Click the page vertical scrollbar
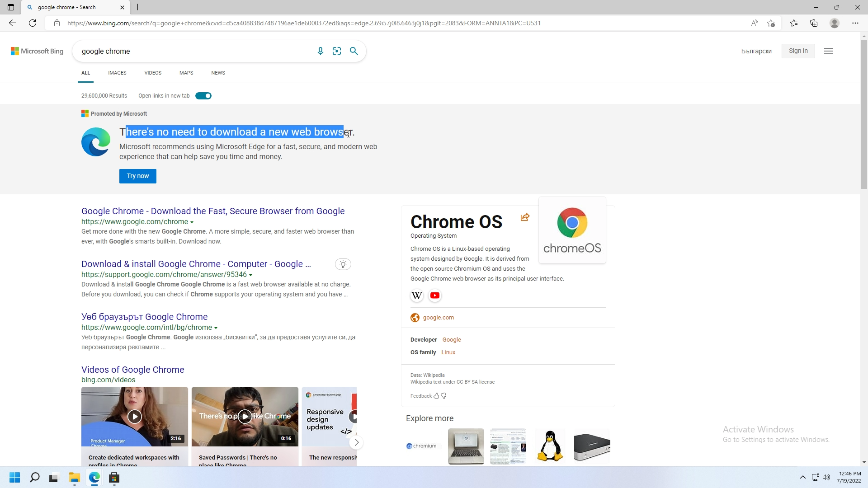This screenshot has width=868, height=488. (864, 114)
